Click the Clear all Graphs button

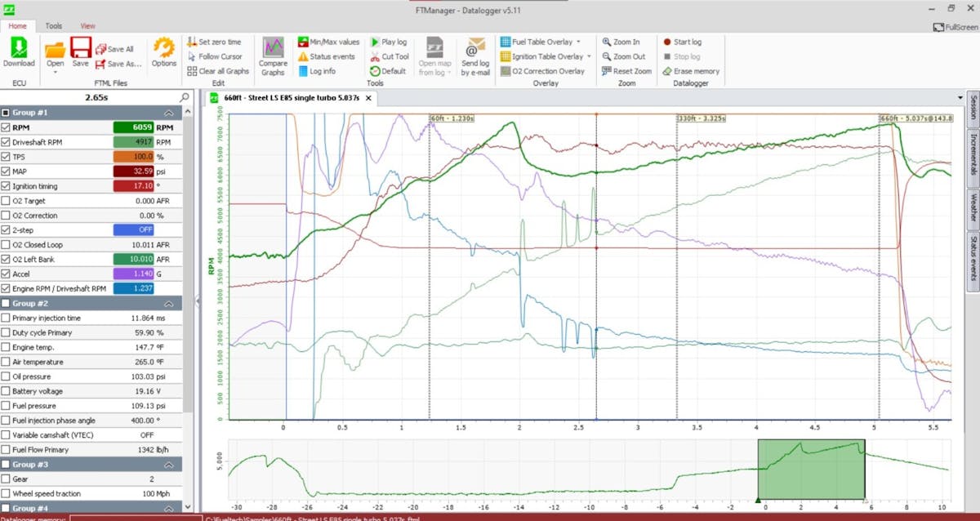click(x=218, y=71)
